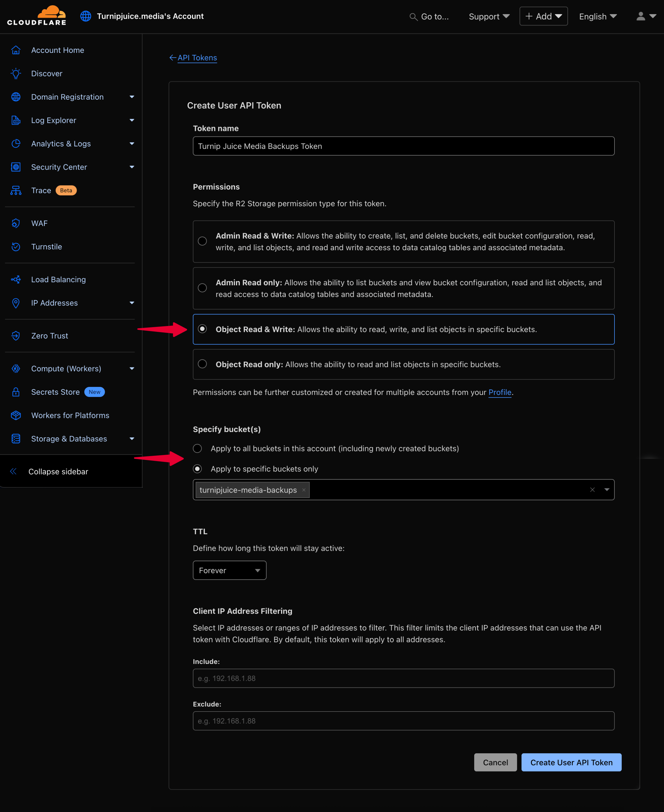Image resolution: width=664 pixels, height=812 pixels.
Task: Open Zero Trust in the sidebar
Action: 49,336
